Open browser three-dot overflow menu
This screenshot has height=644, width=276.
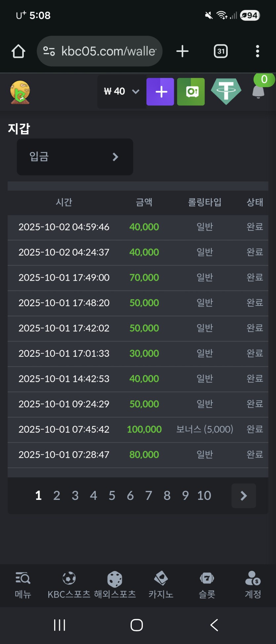(257, 51)
